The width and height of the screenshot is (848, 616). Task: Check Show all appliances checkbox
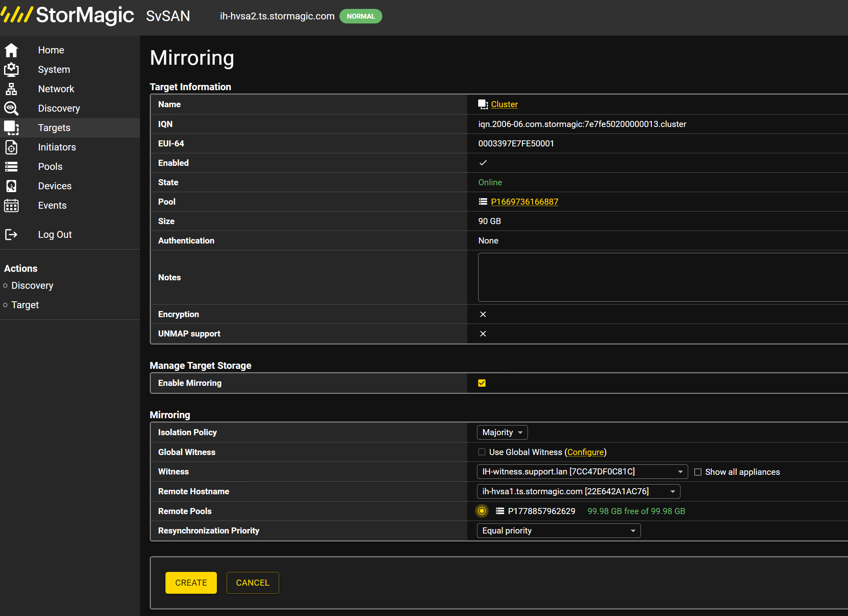pyautogui.click(x=698, y=472)
